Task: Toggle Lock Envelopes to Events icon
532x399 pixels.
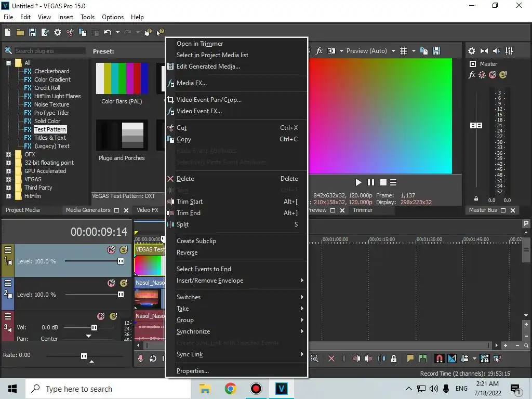Action: pyautogui.click(x=485, y=358)
